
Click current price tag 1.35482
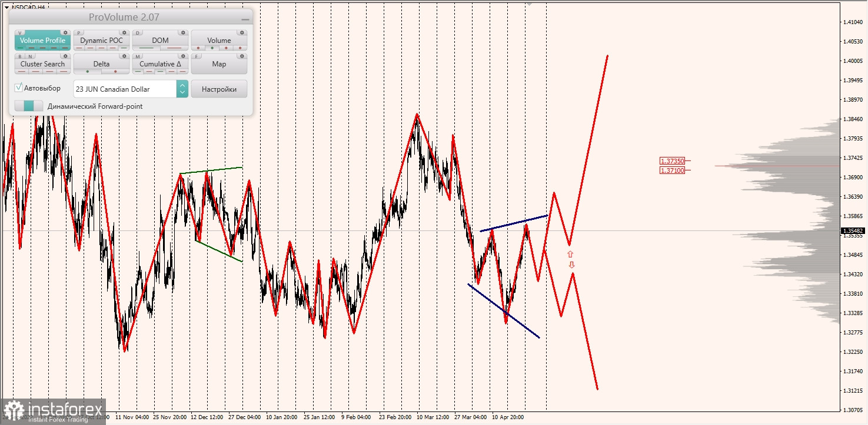853,231
